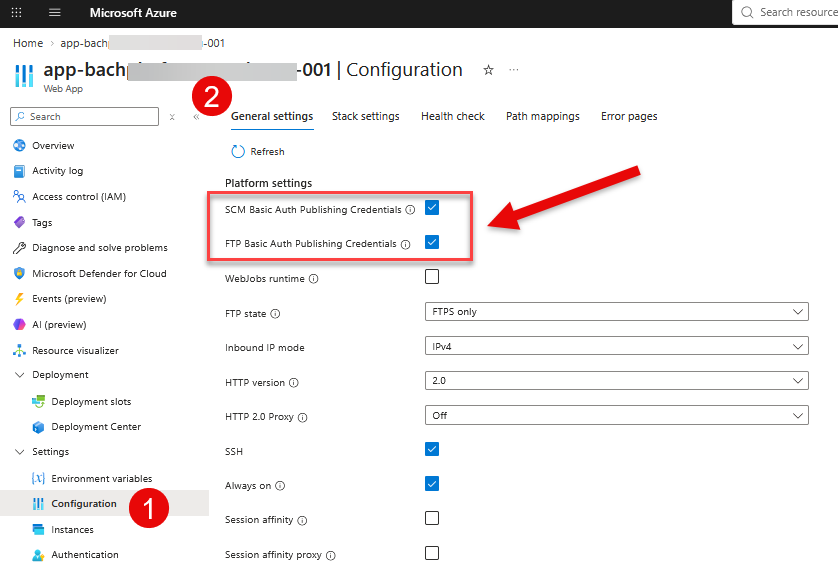Viewport: 838px width, 568px height.
Task: Collapse the sidebar using the double chevron
Action: point(196,116)
